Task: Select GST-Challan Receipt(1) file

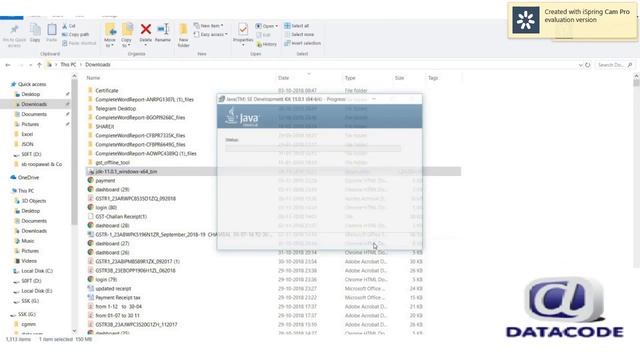Action: coord(121,216)
